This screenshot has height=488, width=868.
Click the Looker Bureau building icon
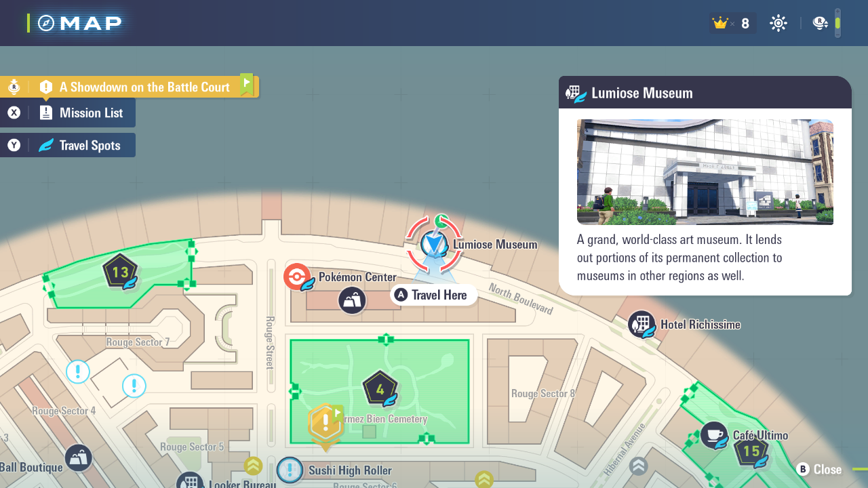pyautogui.click(x=190, y=481)
